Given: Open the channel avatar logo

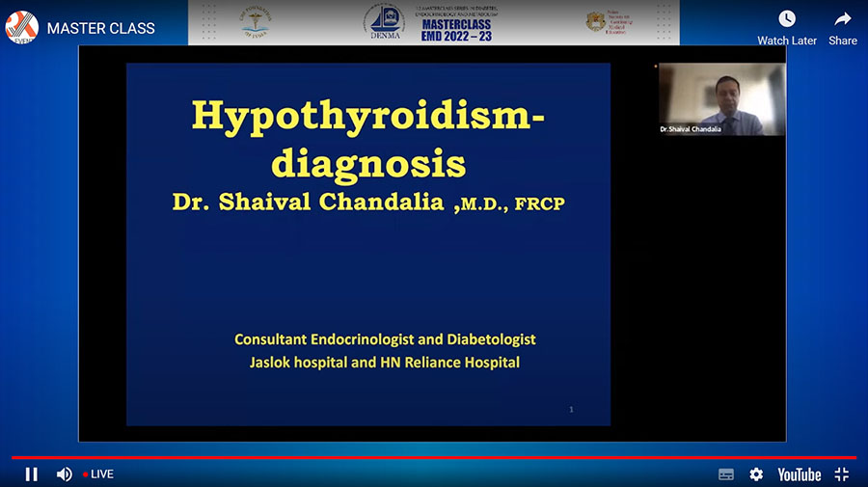Looking at the screenshot, I should pyautogui.click(x=21, y=27).
